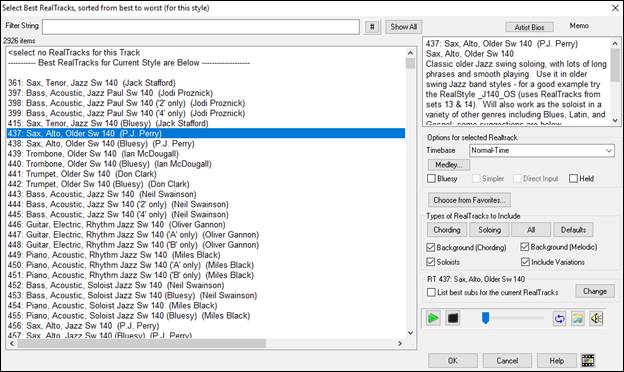
Task: Click the Change button
Action: click(x=595, y=291)
